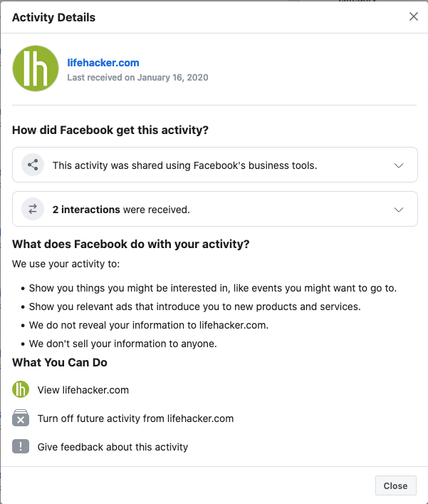Click the "What You Can Do" heading
Viewport: 428px width, 504px height.
pyautogui.click(x=60, y=362)
